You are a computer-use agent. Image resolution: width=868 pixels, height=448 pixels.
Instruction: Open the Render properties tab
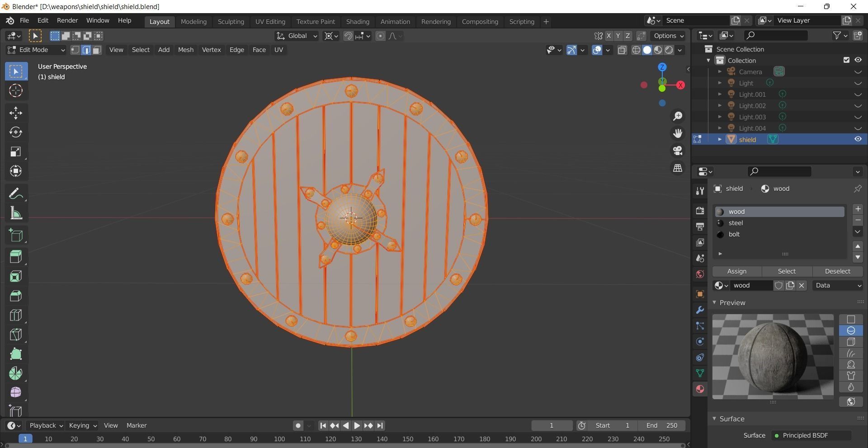coord(700,211)
